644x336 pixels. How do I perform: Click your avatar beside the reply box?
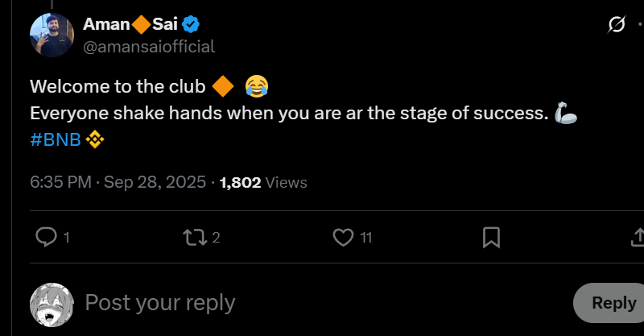pos(53,304)
